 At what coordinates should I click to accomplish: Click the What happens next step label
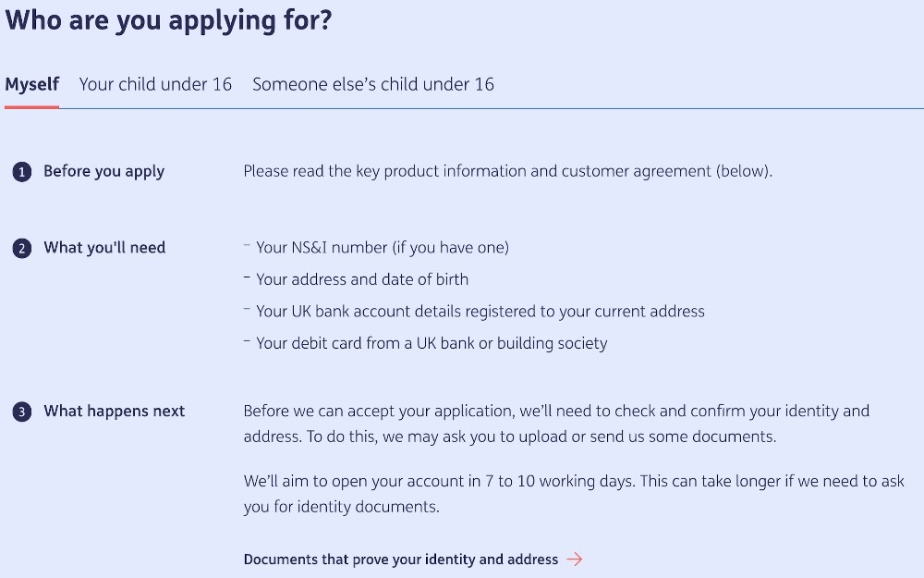(x=115, y=412)
